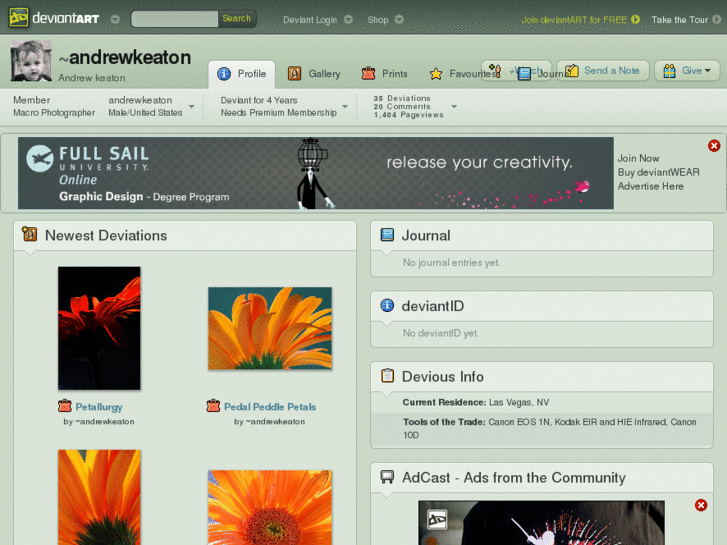Image resolution: width=727 pixels, height=545 pixels.
Task: Click the Profile info icon
Action: click(224, 74)
